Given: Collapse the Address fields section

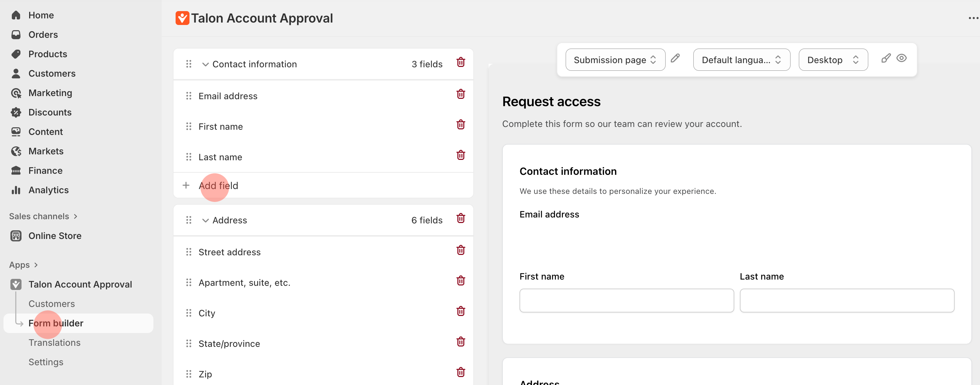Looking at the screenshot, I should click(x=205, y=221).
